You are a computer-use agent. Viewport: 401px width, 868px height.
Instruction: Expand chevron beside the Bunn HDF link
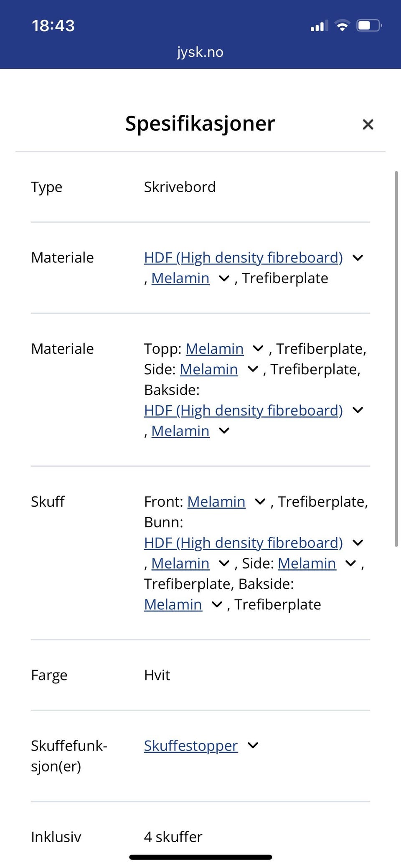click(358, 543)
